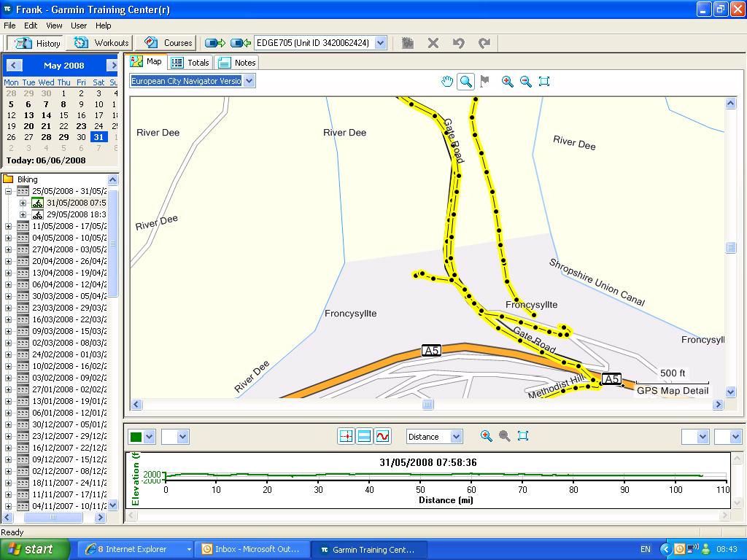Open the green graph color dropdown
This screenshot has height=560, width=747.
pyautogui.click(x=149, y=437)
